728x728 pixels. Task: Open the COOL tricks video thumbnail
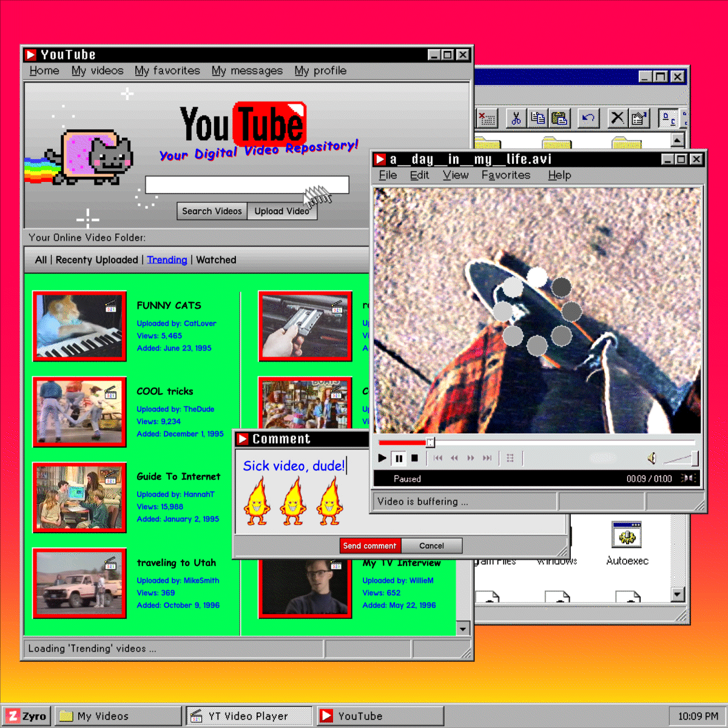click(x=79, y=412)
